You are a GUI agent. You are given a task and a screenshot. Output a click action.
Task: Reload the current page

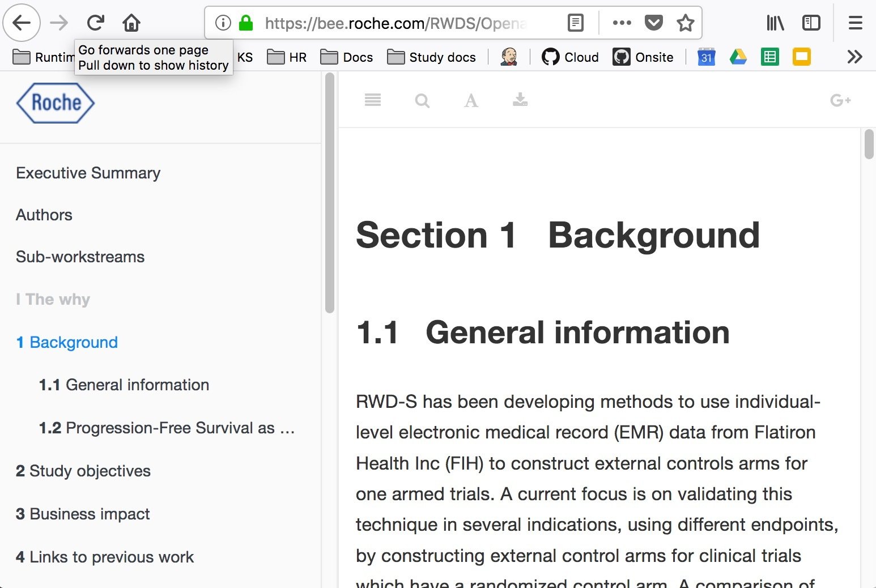[95, 23]
